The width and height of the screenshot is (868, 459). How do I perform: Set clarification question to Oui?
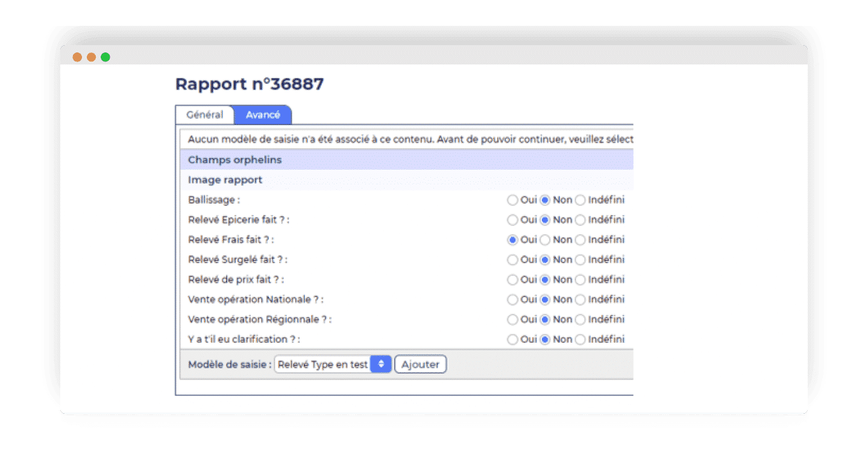click(x=512, y=339)
